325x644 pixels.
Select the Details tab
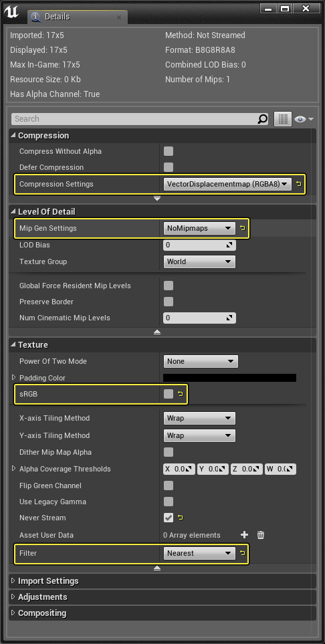coord(57,17)
